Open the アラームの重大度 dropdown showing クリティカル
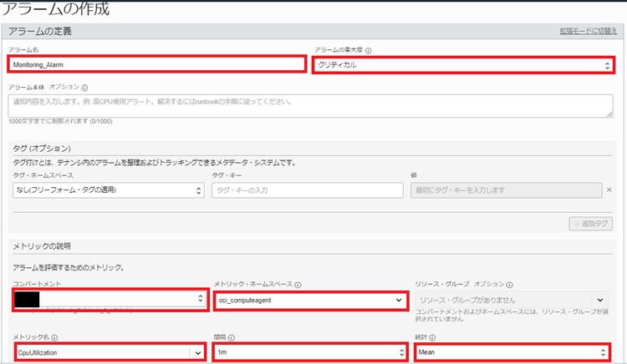Screen dimensions: 627x364 (462, 64)
